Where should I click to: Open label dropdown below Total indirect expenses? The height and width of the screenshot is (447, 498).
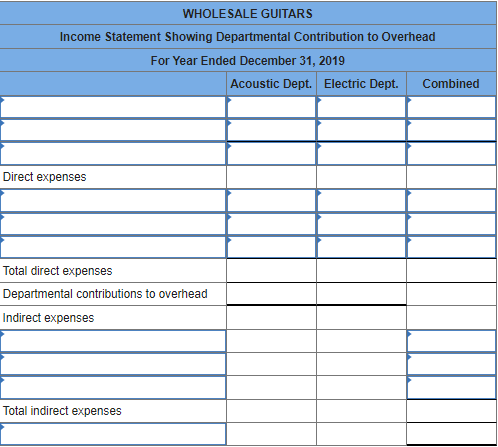(x=113, y=434)
